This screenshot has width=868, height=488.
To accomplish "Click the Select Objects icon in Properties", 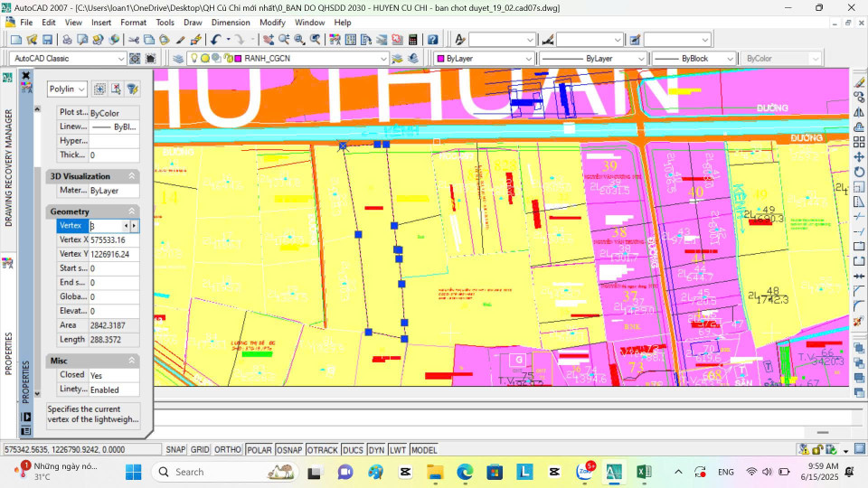I will click(116, 89).
